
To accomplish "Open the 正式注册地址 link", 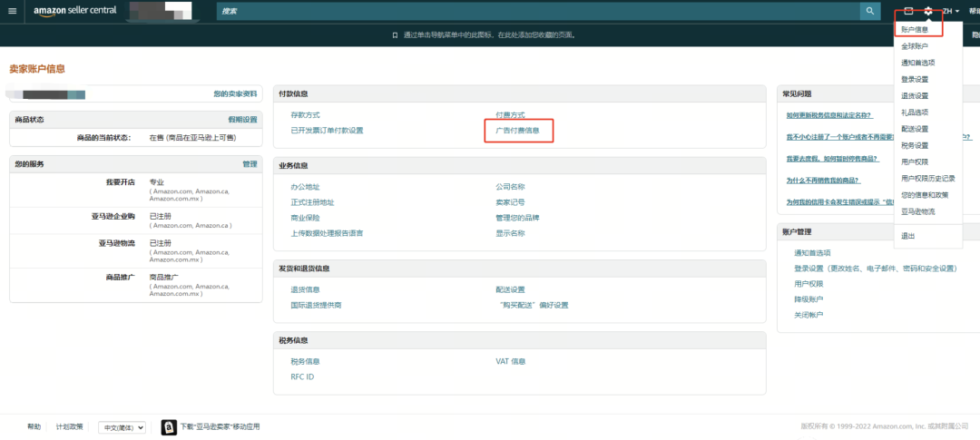I will click(312, 202).
